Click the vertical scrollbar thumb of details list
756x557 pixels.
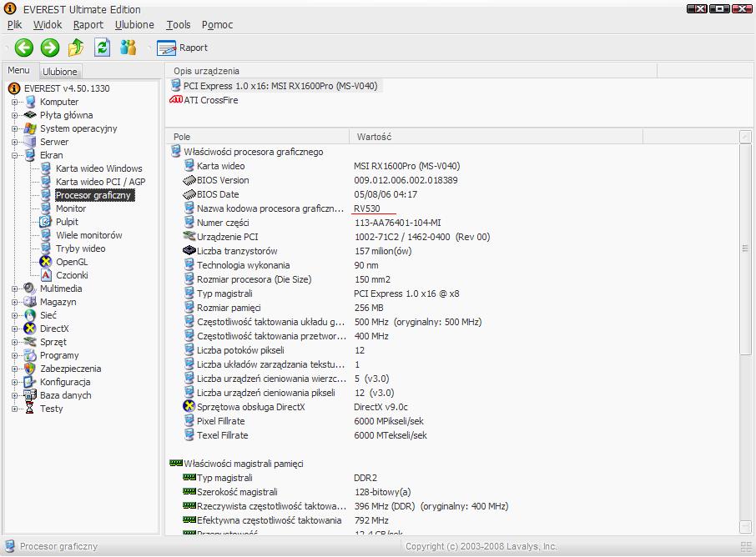click(x=745, y=248)
